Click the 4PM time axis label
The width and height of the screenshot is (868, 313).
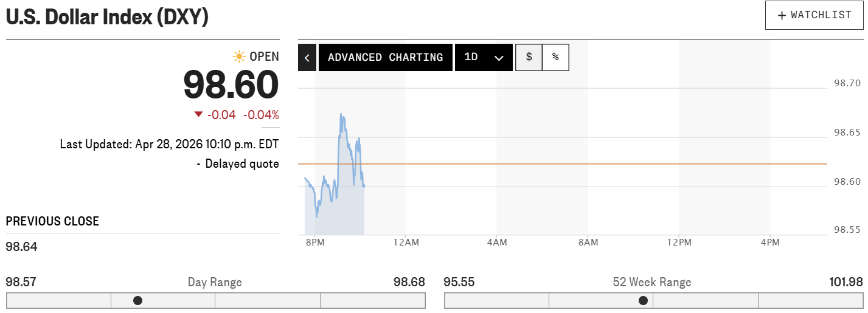tap(770, 242)
